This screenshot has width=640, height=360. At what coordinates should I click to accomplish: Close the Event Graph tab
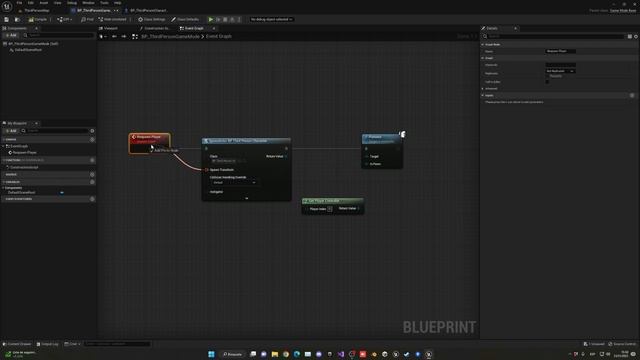coord(213,28)
